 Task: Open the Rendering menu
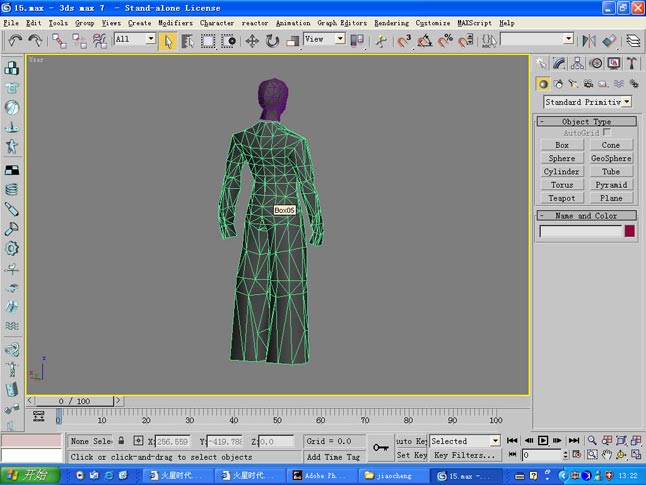391,23
